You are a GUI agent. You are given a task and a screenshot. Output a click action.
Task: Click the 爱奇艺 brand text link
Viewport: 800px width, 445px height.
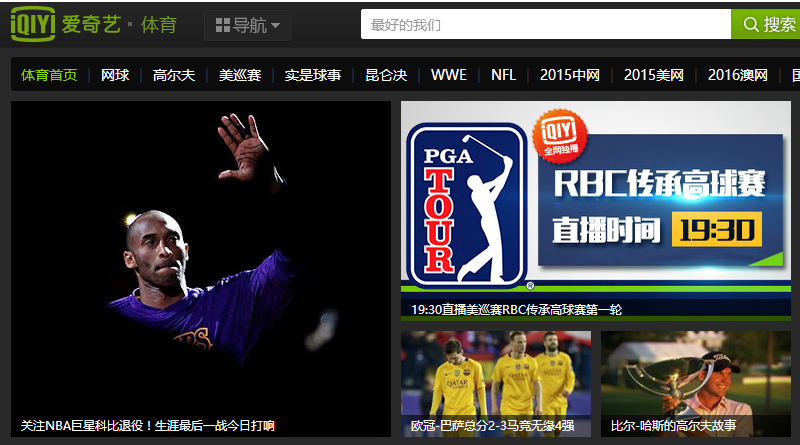[91, 24]
